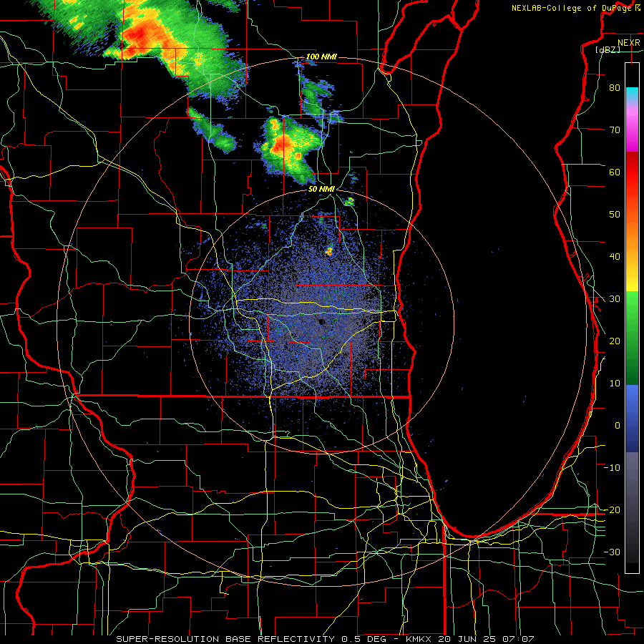Click the 50 NMI range ring label
Screen dimensions: 644x644
[321, 189]
